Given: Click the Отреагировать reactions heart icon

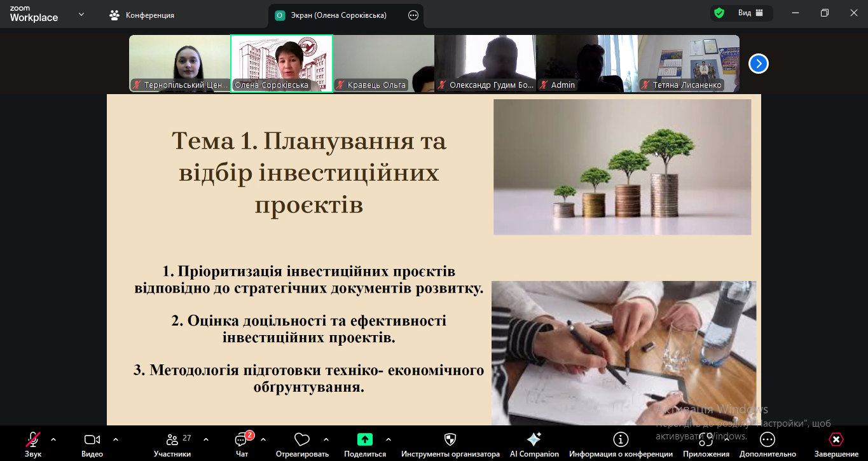Looking at the screenshot, I should (302, 439).
